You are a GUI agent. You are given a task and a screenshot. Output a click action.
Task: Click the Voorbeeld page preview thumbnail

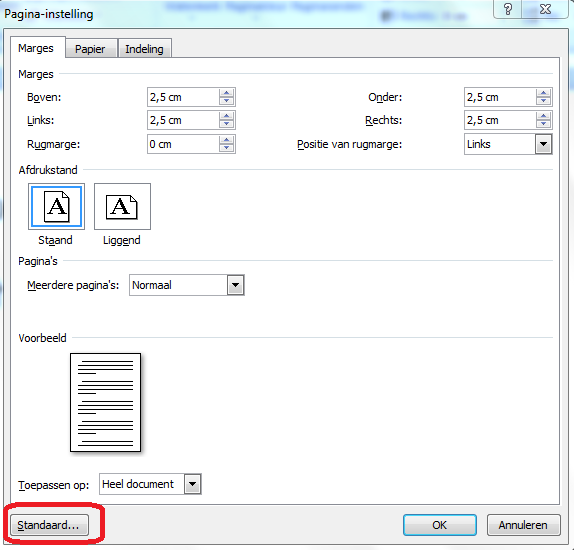click(105, 402)
